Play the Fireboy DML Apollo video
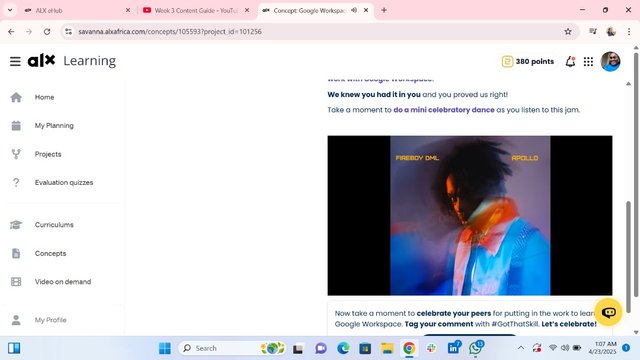 click(470, 216)
